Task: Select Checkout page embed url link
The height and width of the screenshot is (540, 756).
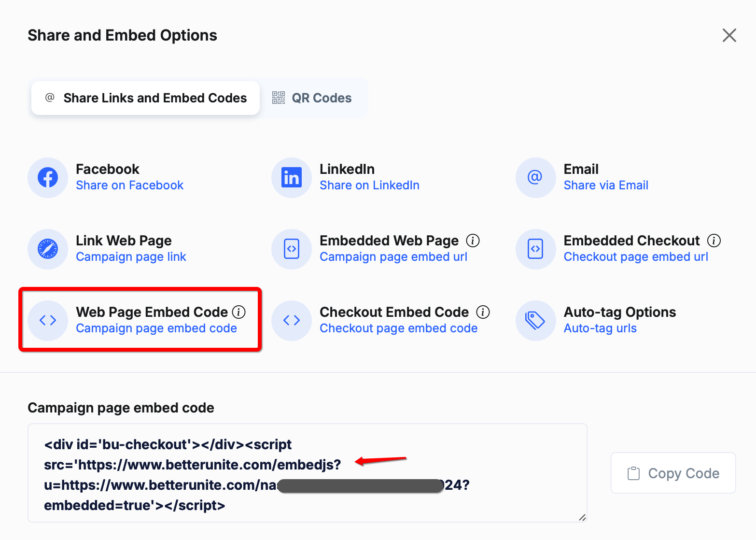Action: (636, 257)
